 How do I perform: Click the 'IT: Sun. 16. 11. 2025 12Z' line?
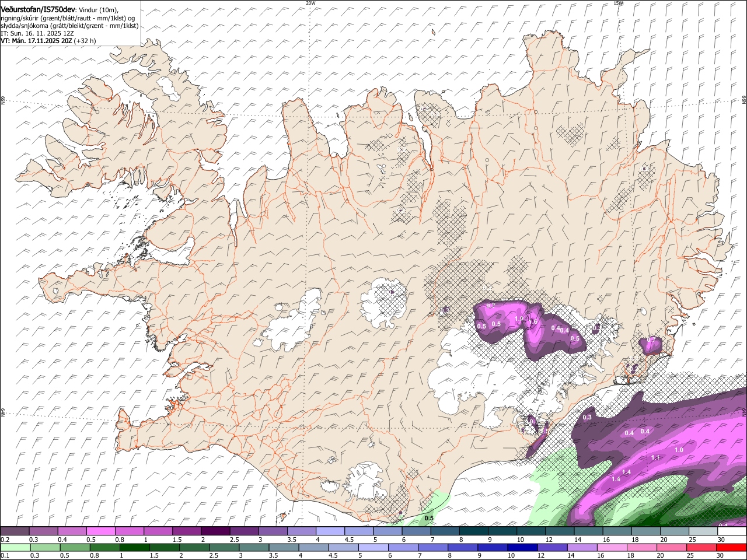click(37, 33)
